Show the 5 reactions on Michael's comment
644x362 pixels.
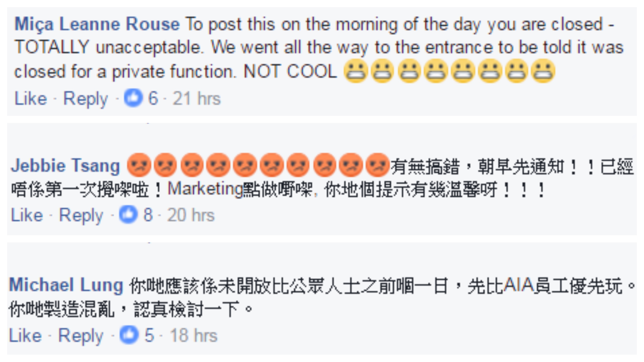click(149, 335)
